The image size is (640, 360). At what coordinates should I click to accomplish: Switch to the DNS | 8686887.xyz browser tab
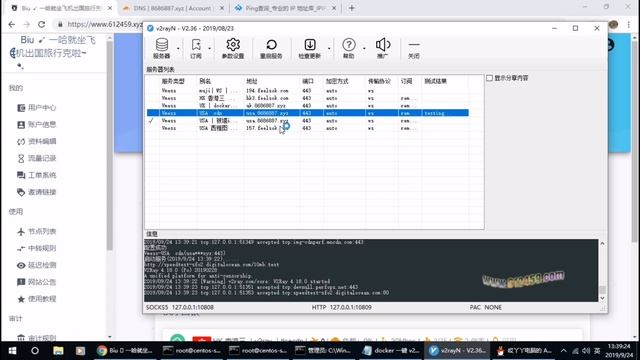click(173, 8)
